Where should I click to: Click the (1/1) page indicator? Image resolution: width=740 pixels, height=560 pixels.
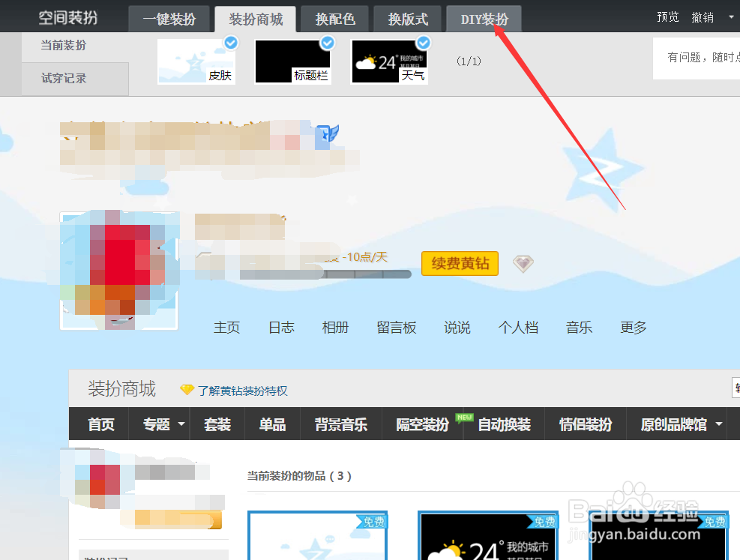[469, 61]
